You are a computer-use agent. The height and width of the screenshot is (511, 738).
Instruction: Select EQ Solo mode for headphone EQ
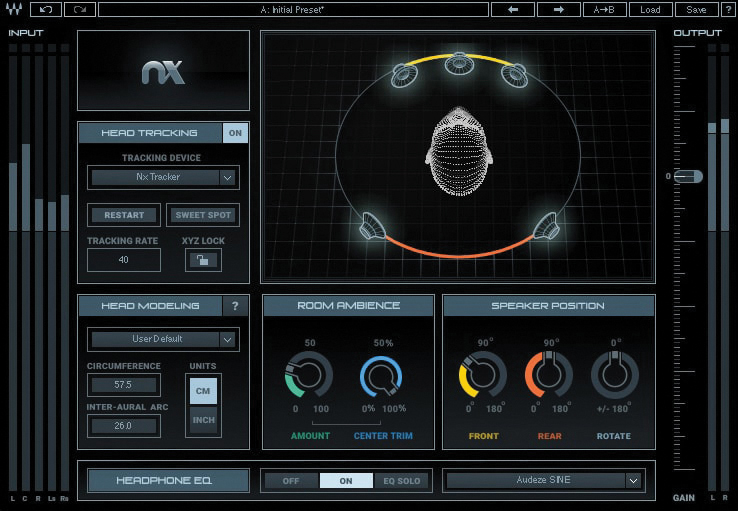tap(403, 481)
